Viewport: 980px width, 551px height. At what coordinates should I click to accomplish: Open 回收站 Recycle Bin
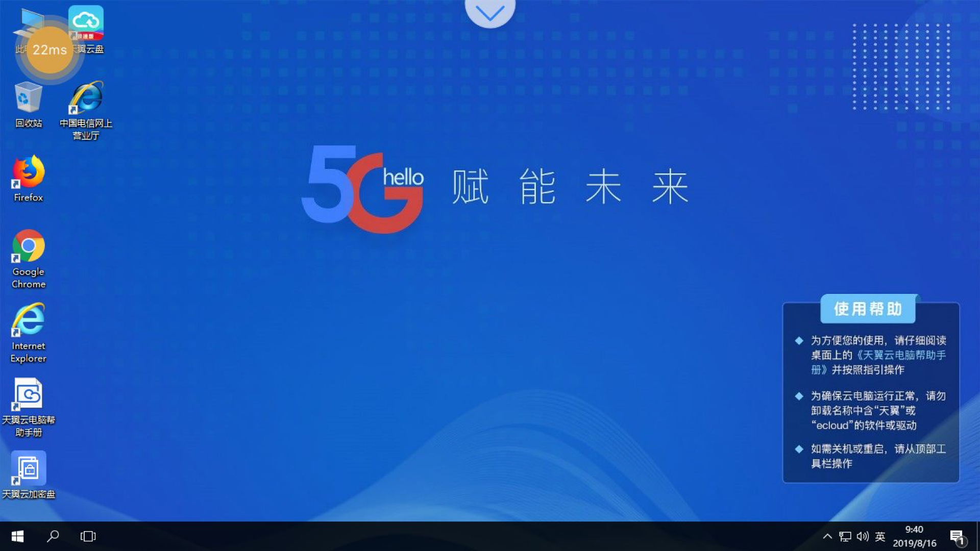click(x=28, y=105)
